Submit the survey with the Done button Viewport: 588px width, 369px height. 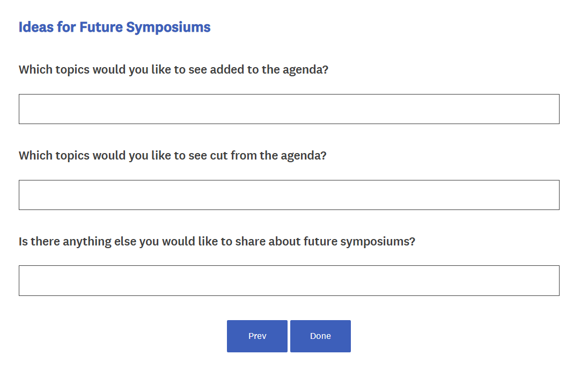(x=320, y=336)
